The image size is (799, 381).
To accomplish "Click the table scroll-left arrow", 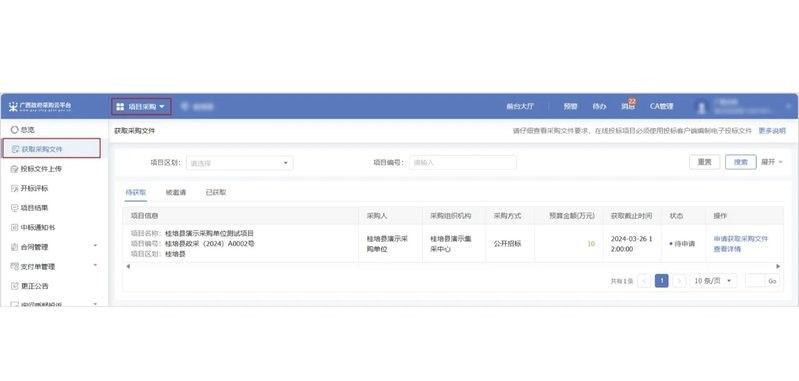I will tap(127, 266).
